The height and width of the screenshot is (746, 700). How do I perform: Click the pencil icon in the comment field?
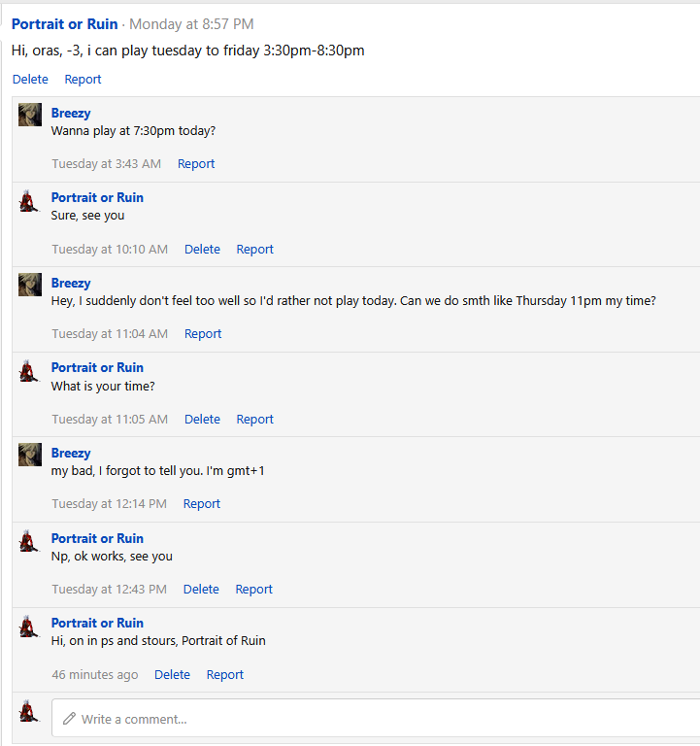point(69,719)
